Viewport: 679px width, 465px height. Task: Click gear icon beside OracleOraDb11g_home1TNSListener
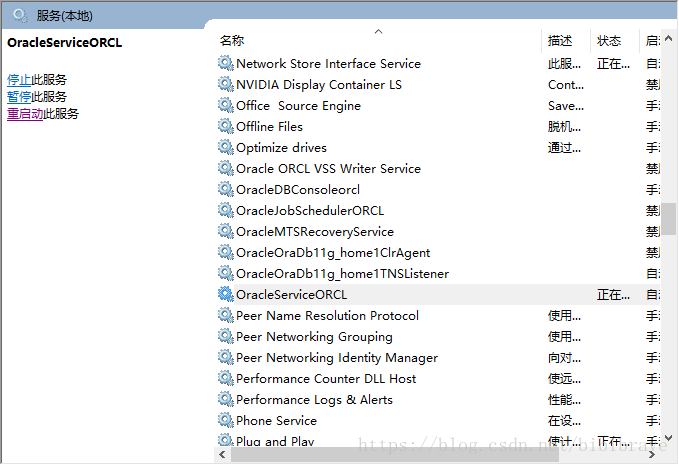pyautogui.click(x=226, y=273)
